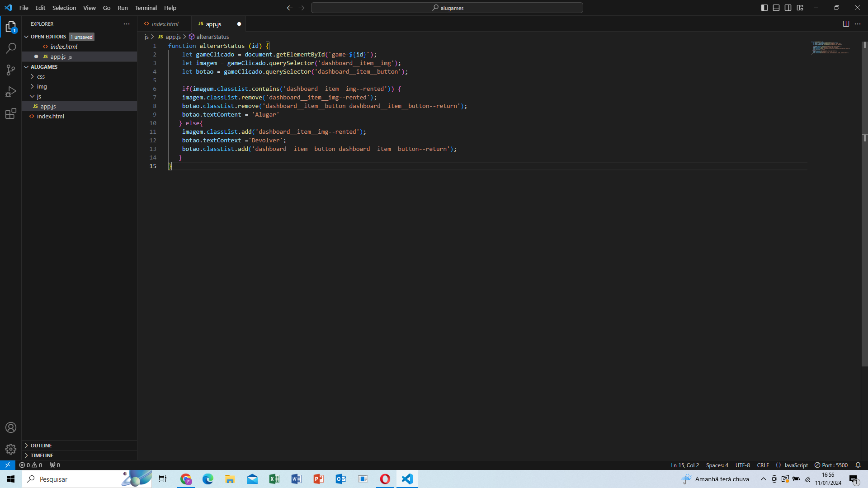Image resolution: width=868 pixels, height=488 pixels.
Task: Show hidden system tray icons chevron
Action: pos(764,479)
